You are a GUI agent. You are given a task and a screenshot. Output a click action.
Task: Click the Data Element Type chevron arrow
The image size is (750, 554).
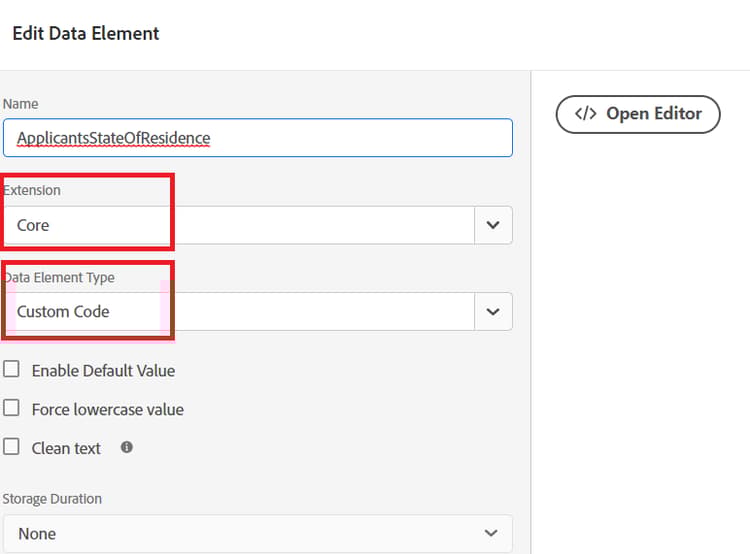click(x=492, y=311)
